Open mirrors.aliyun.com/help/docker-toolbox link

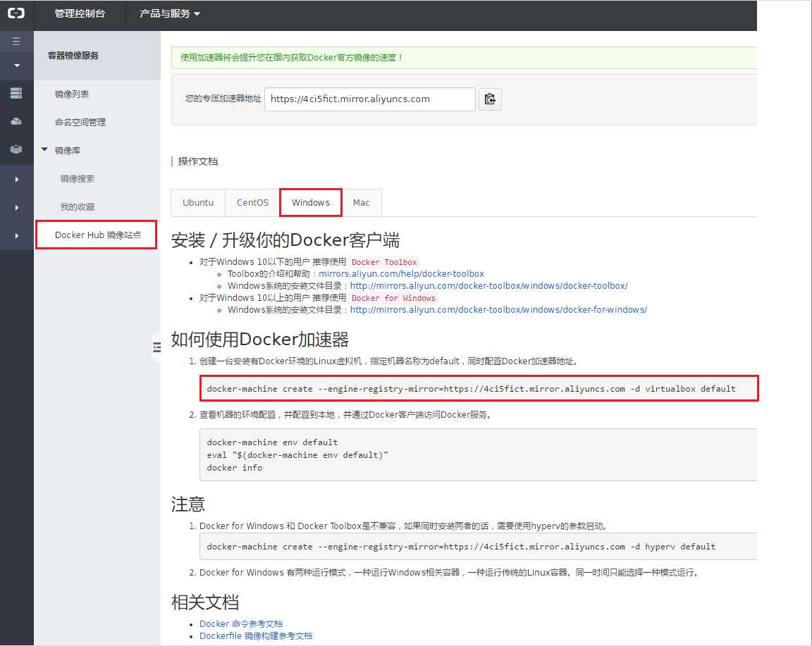pyautogui.click(x=401, y=274)
